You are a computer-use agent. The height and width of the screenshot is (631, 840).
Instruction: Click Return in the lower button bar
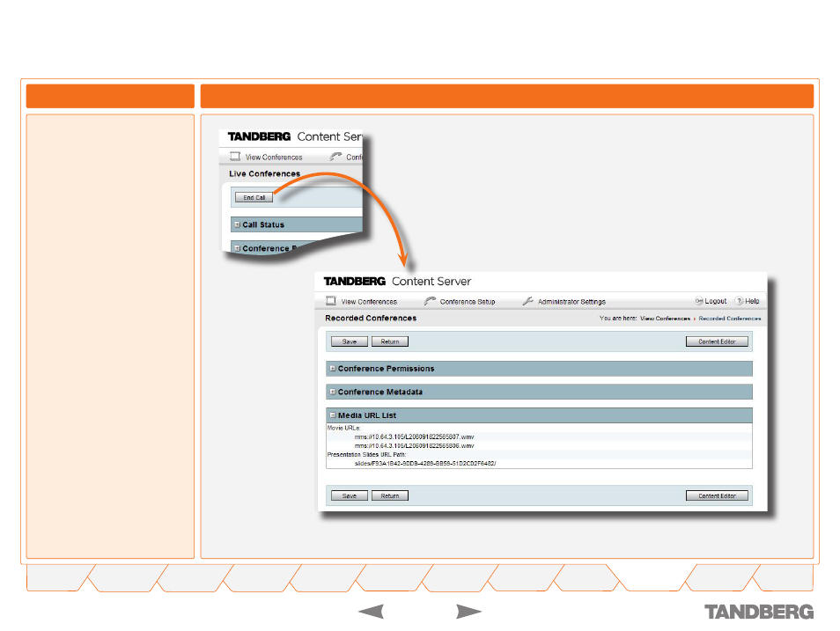click(390, 495)
